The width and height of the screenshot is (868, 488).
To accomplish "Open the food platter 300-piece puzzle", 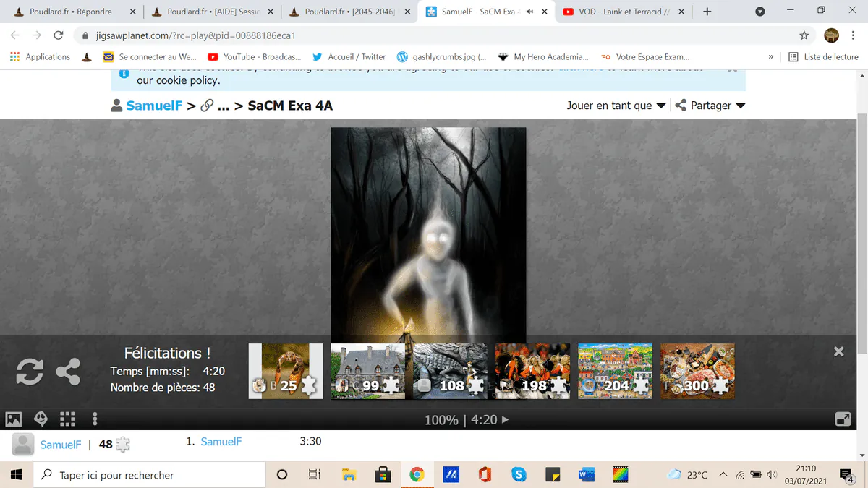I will [x=697, y=371].
